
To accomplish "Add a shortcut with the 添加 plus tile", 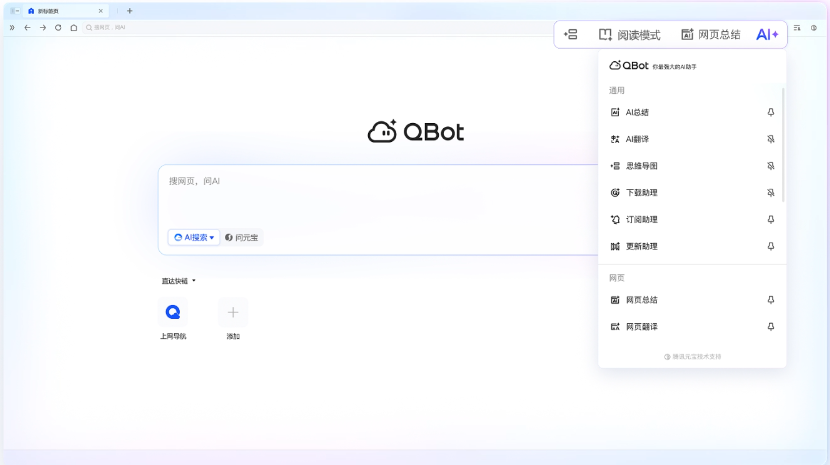I will (233, 318).
